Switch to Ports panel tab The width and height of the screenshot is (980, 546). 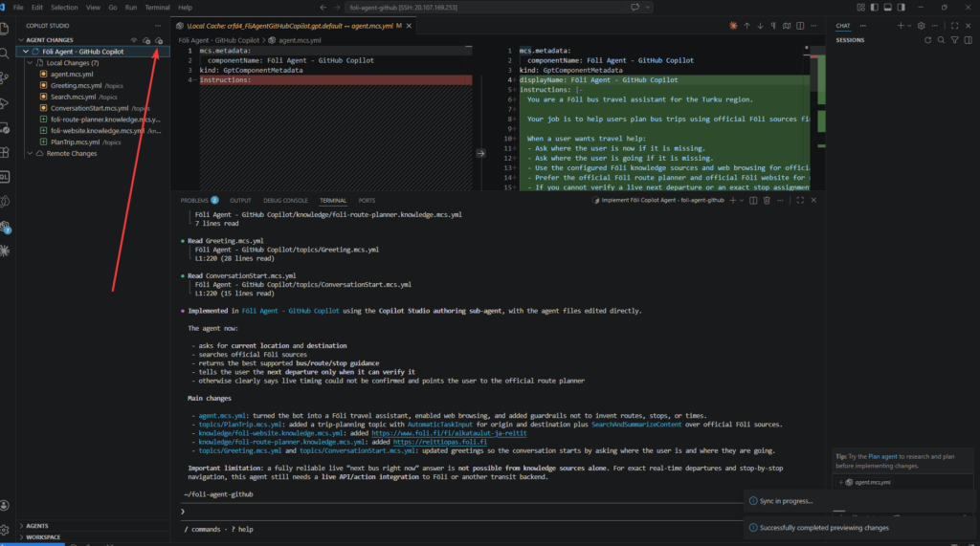(367, 201)
